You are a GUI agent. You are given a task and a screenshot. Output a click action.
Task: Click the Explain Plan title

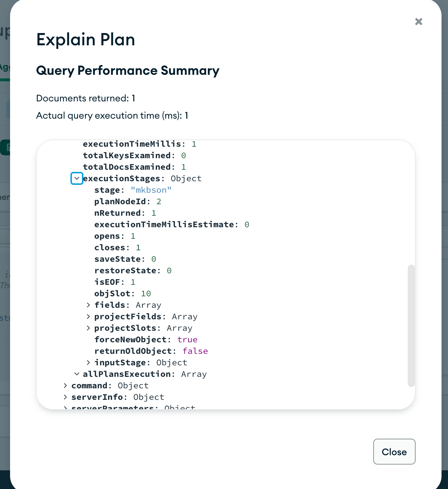(x=86, y=40)
